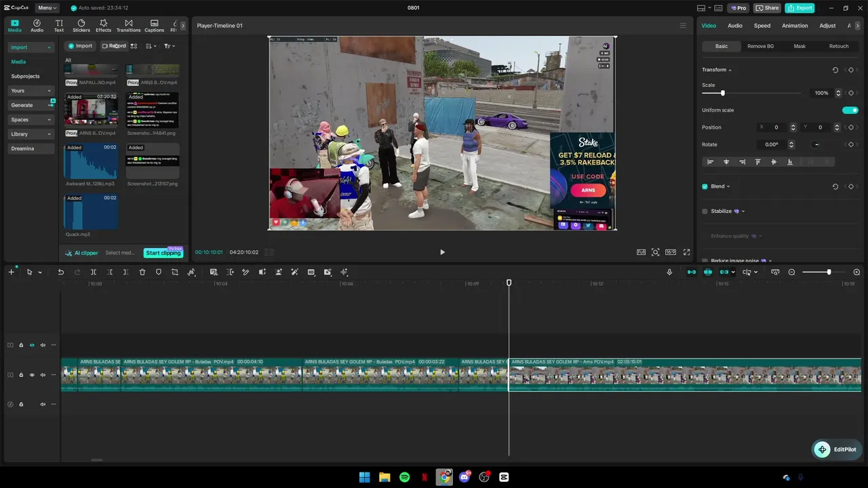Zoom in the timeline
Screen dimensions: 868x488
click(856, 272)
